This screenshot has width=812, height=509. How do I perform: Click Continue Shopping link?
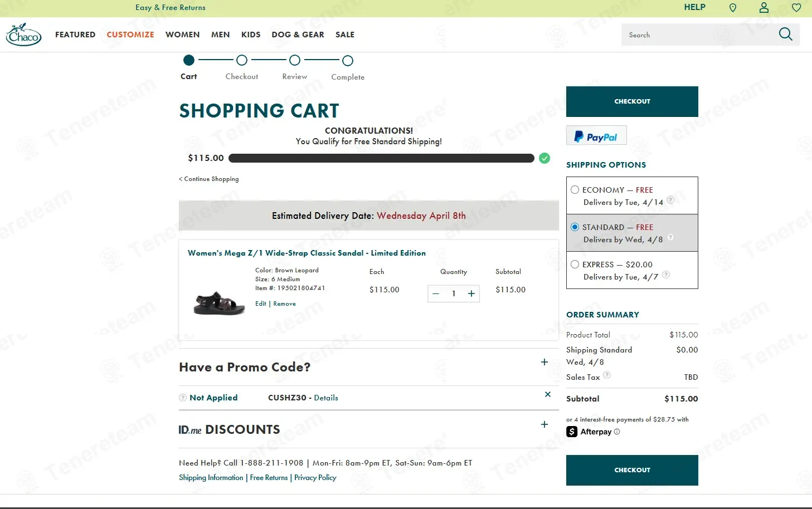209,179
